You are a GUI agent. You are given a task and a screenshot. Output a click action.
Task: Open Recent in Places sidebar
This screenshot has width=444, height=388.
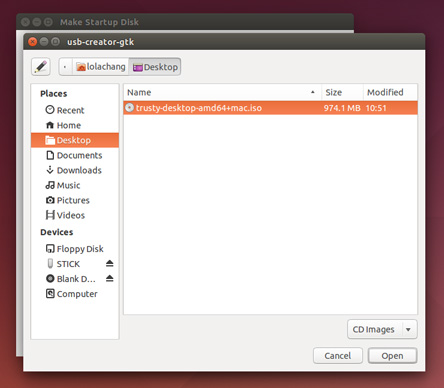point(75,110)
